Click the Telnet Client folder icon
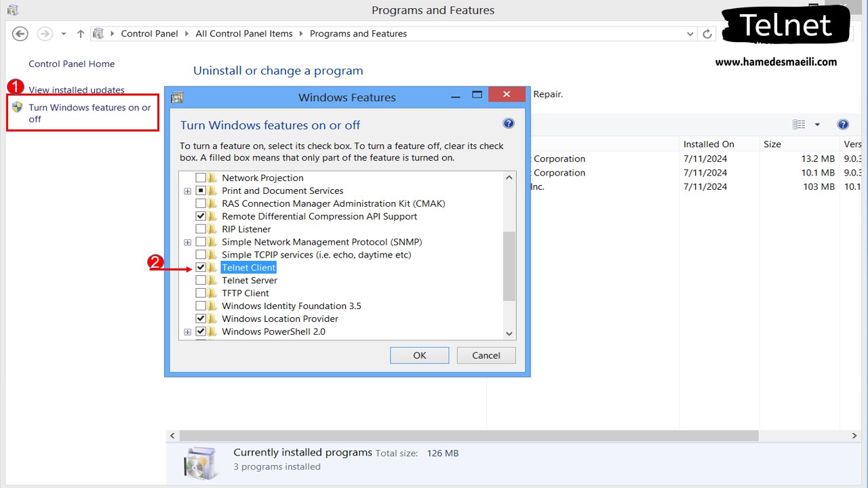Viewport: 868px width, 488px height. point(213,267)
